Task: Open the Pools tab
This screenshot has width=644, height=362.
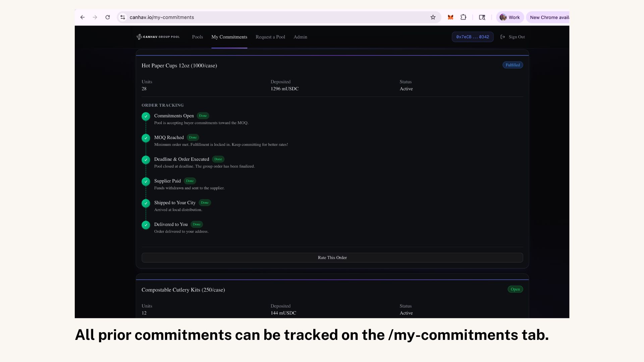Action: (197, 37)
